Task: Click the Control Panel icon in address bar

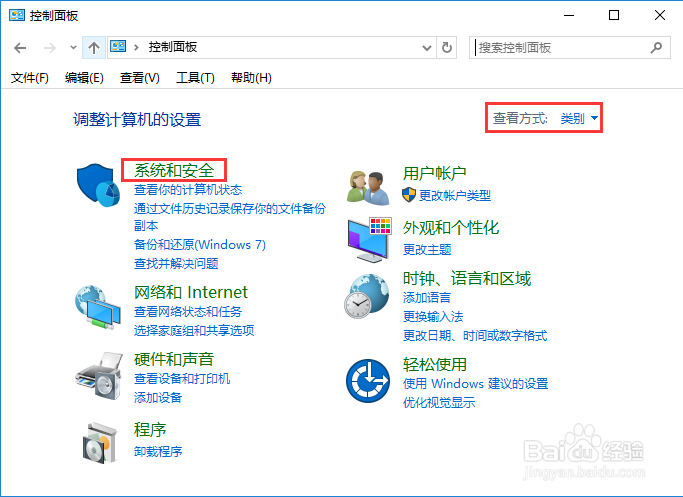Action: pos(118,46)
